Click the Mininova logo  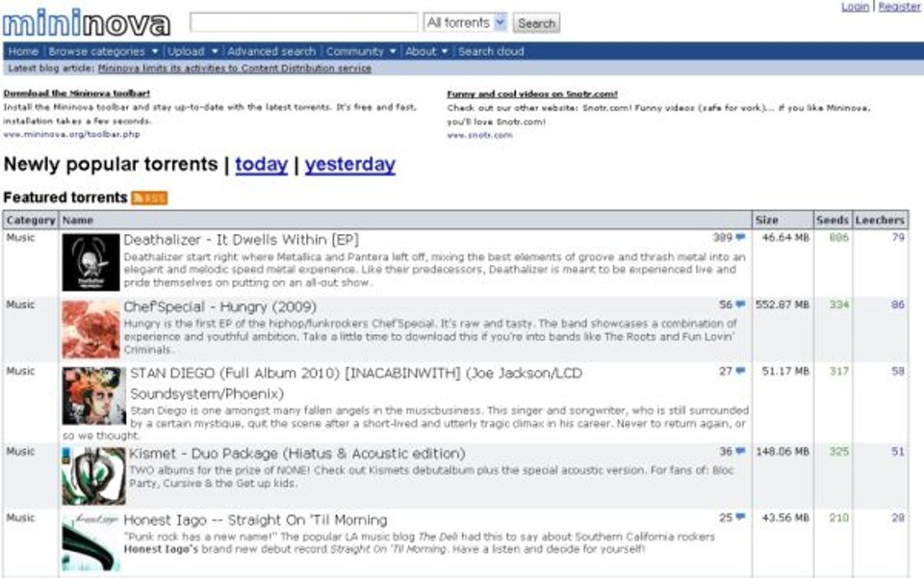pos(87,22)
